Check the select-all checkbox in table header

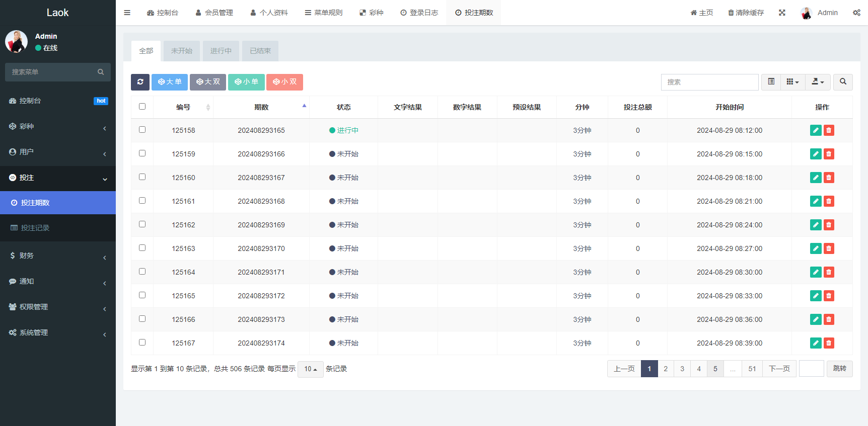click(x=142, y=107)
